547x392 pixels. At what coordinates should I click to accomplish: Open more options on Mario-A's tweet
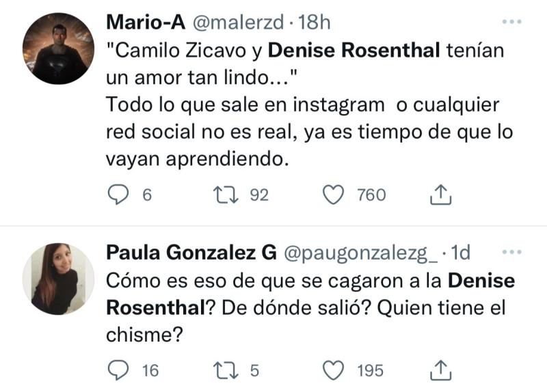[x=511, y=22]
